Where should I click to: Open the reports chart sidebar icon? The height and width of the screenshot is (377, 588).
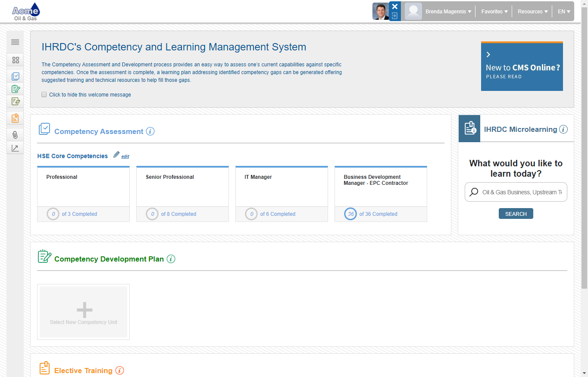tap(16, 148)
